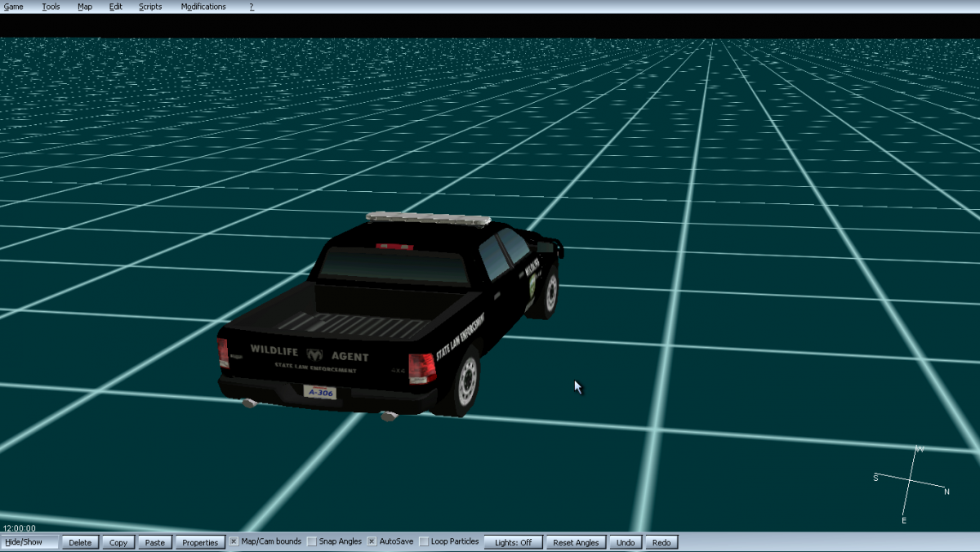
Task: Enable the Loop Particles checkbox
Action: click(424, 541)
